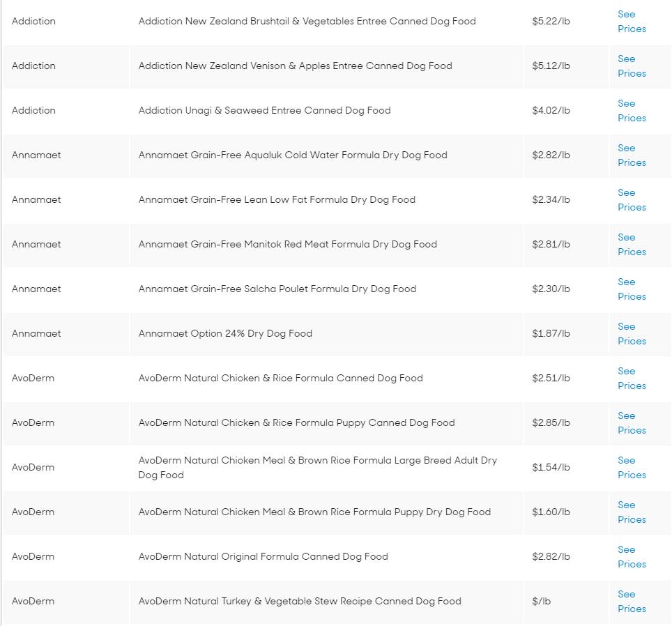See Prices for AvoDerm Turkey & Vegetable Stew
672x626 pixels.
tap(632, 601)
